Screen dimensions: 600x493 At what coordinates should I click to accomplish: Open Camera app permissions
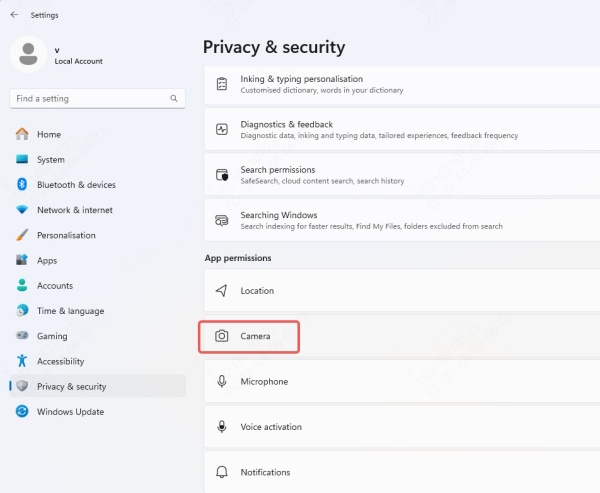pos(402,336)
